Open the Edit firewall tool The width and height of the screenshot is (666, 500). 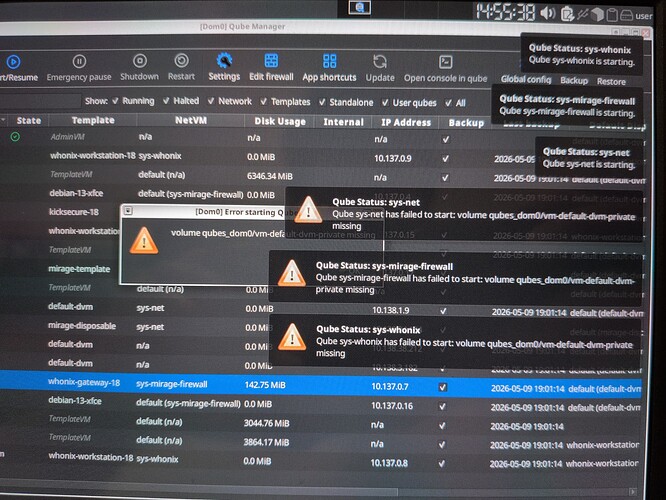[271, 61]
